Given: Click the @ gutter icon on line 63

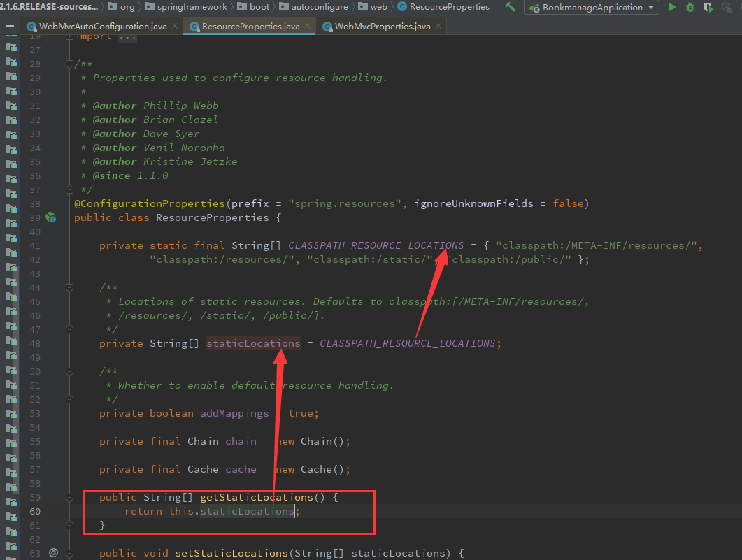Looking at the screenshot, I should tap(53, 552).
